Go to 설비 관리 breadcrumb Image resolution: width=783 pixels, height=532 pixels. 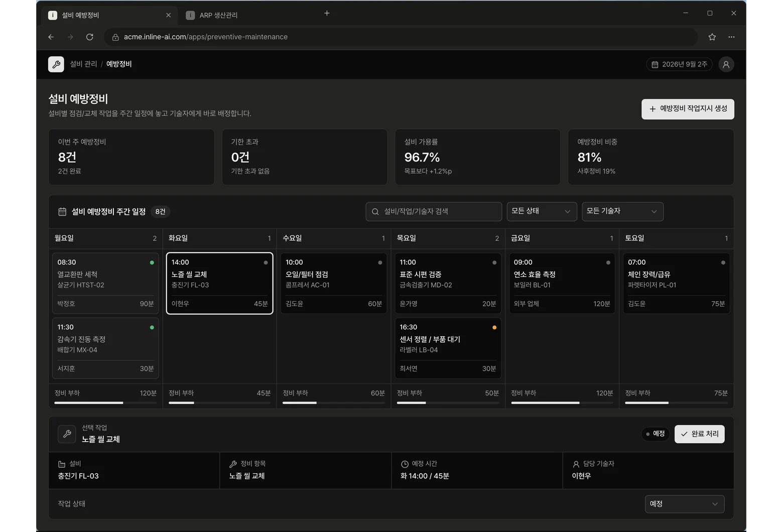pos(83,64)
